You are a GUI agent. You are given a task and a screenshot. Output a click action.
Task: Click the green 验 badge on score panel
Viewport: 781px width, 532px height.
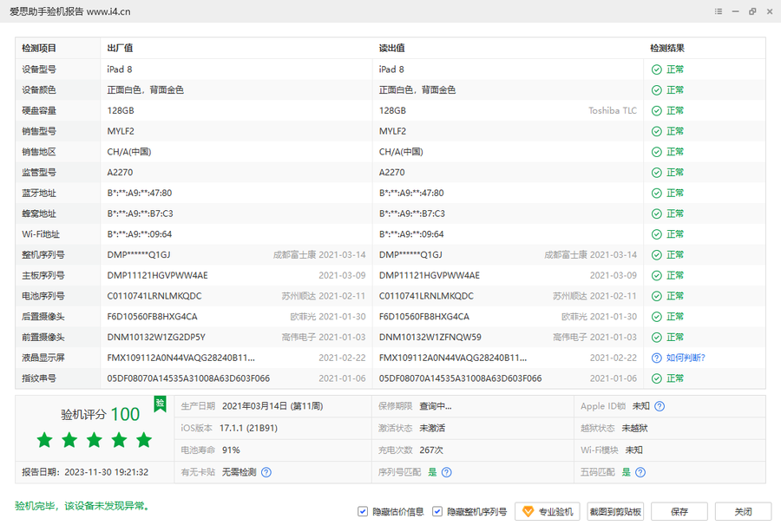tap(160, 403)
